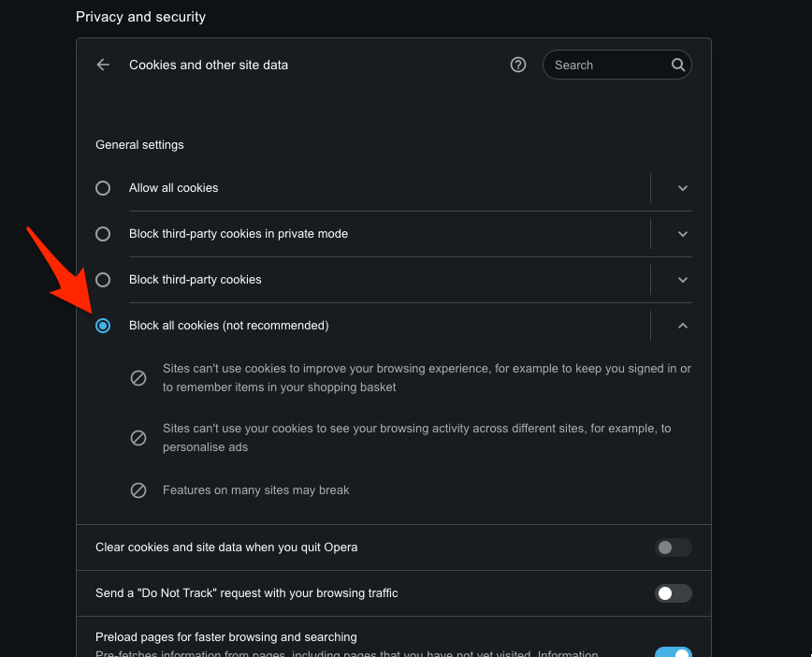Screen dimensions: 812x657
Task: Click into the Search settings field
Action: click(x=608, y=65)
